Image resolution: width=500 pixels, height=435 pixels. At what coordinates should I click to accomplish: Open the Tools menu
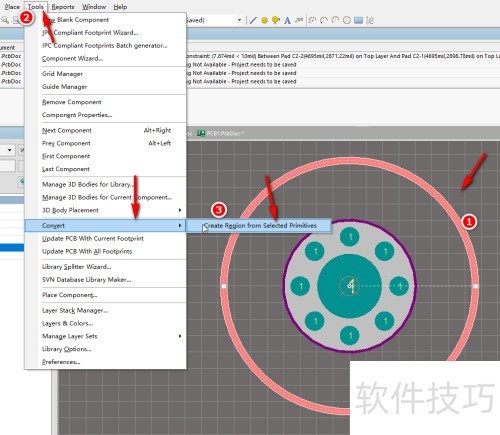36,7
